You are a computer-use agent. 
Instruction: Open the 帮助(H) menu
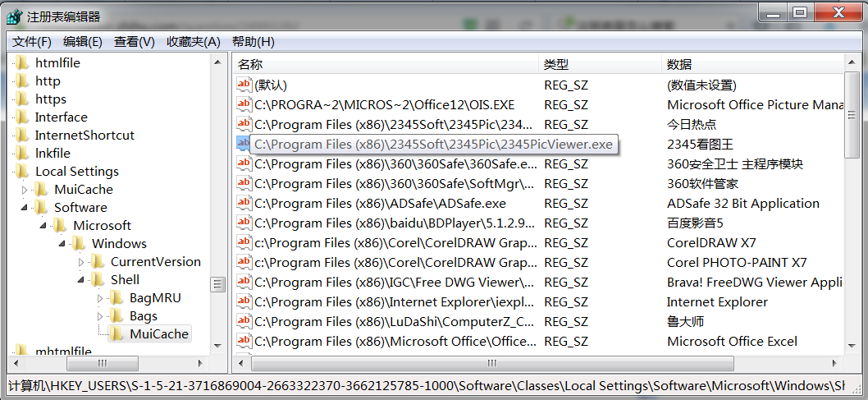(253, 42)
